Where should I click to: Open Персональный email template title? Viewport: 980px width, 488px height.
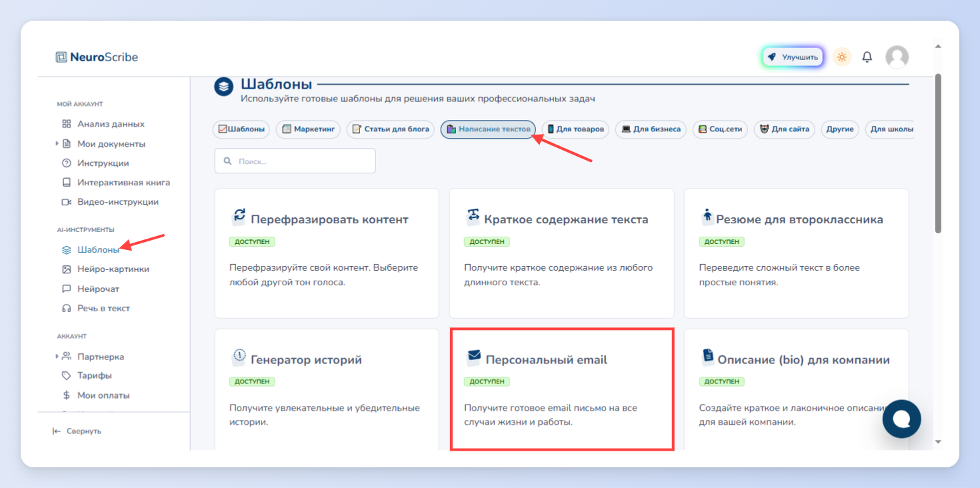(x=547, y=360)
